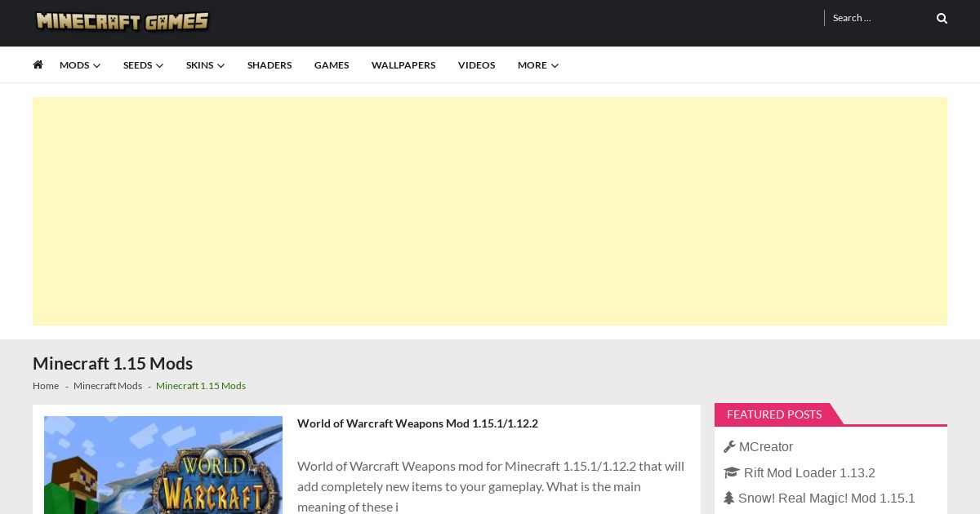The image size is (980, 514).
Task: Open the Shaders menu item
Action: tap(269, 65)
